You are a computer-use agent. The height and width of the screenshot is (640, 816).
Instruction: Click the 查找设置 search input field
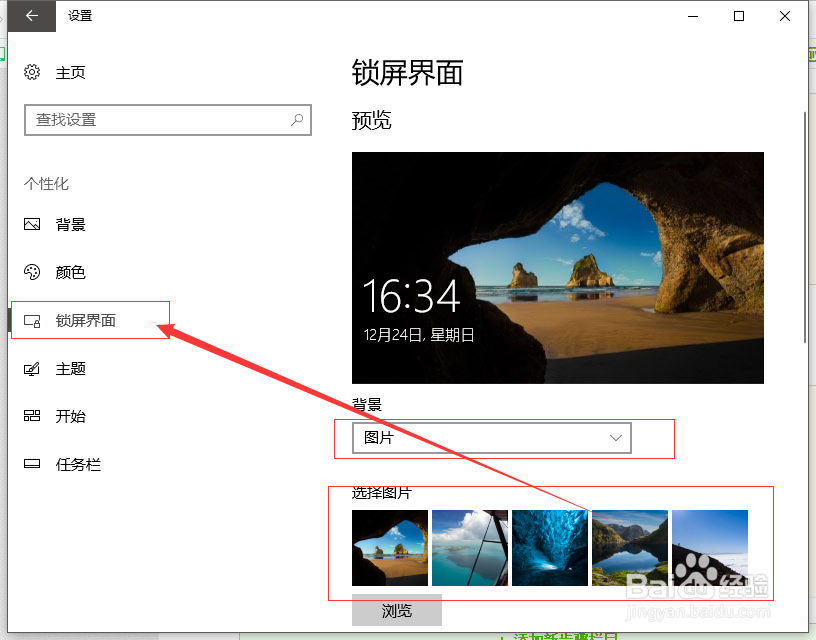(x=160, y=120)
